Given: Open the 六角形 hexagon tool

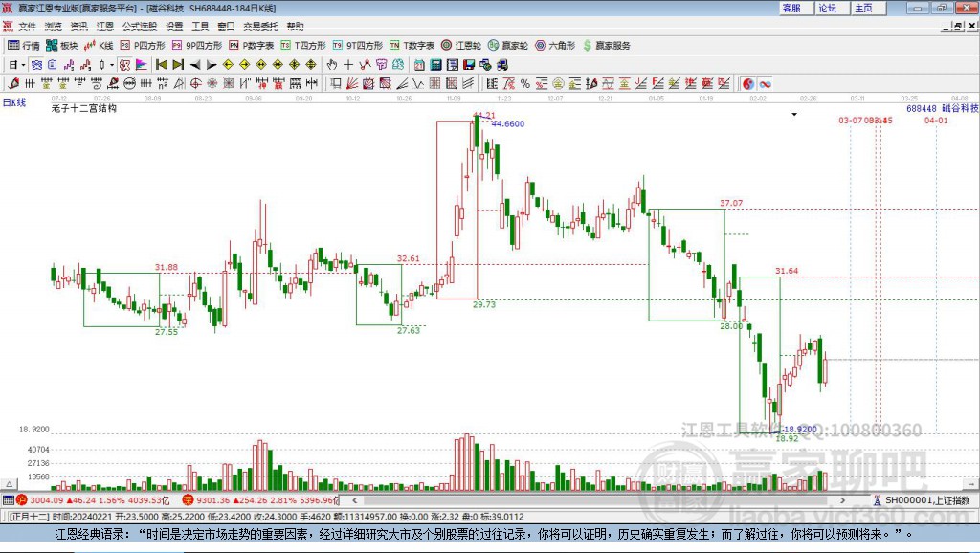Looking at the screenshot, I should [x=555, y=46].
